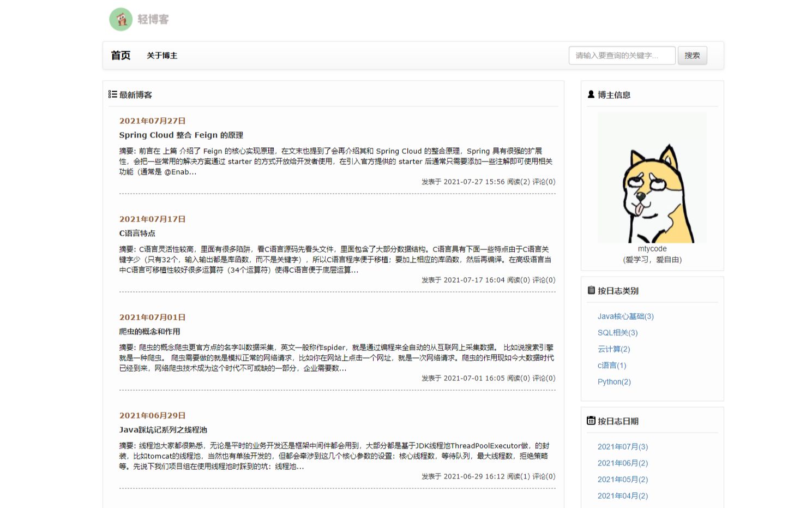Click the 线程池 post summary paragraph
Image resolution: width=812 pixels, height=508 pixels.
pos(335,456)
